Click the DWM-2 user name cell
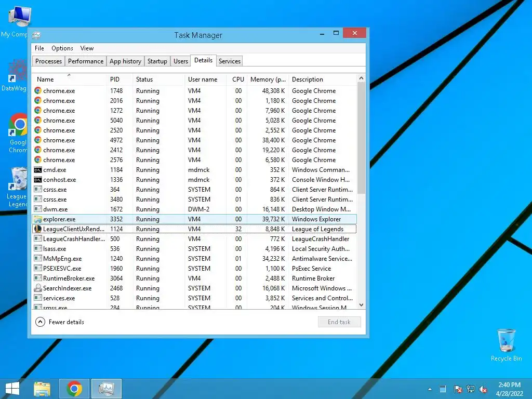 199,209
